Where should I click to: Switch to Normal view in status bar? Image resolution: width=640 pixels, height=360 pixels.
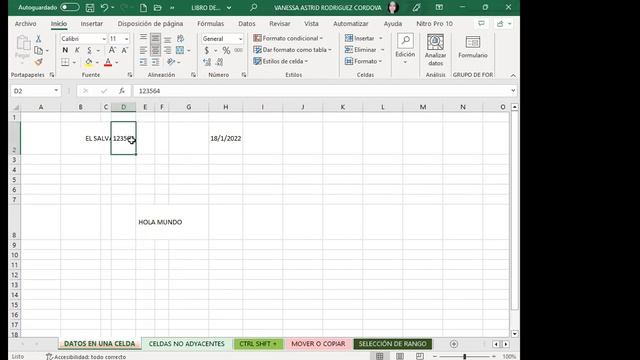380,356
